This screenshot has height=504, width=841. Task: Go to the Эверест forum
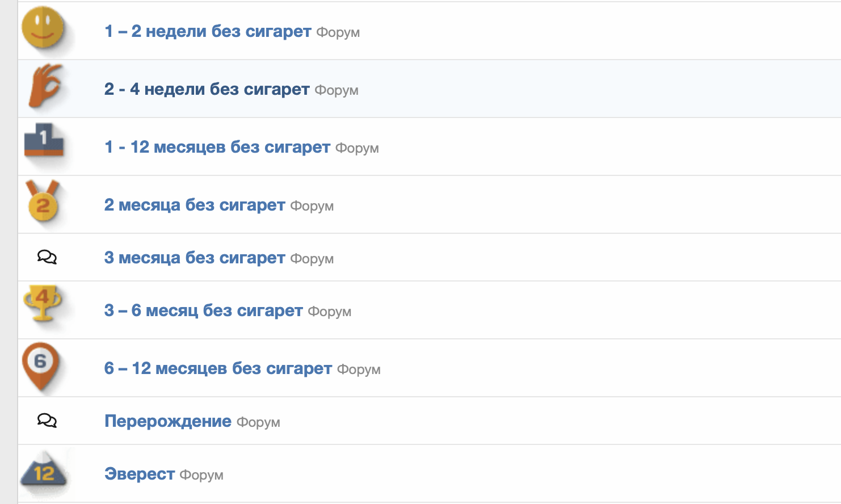click(x=140, y=474)
